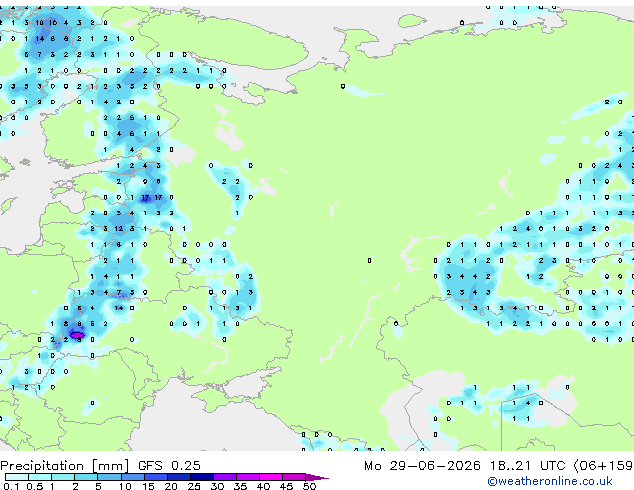This screenshot has height=490, width=634.
Task: Click the 'GFS 0.25' model label
Action: [169, 466]
